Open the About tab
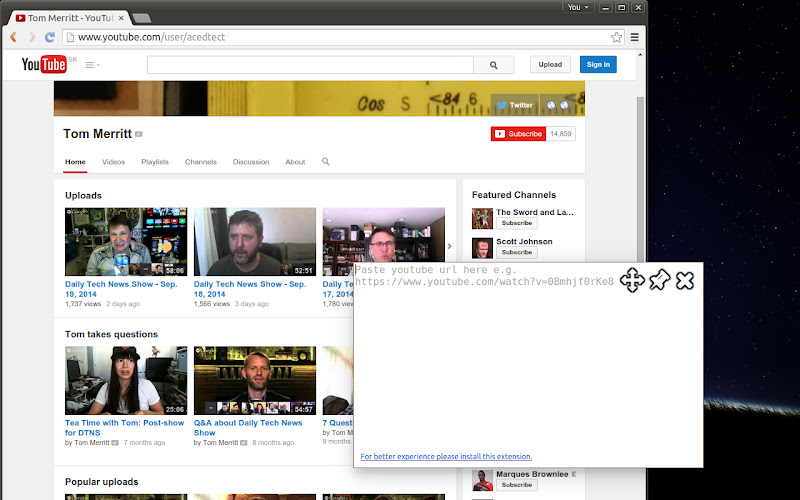 click(295, 162)
